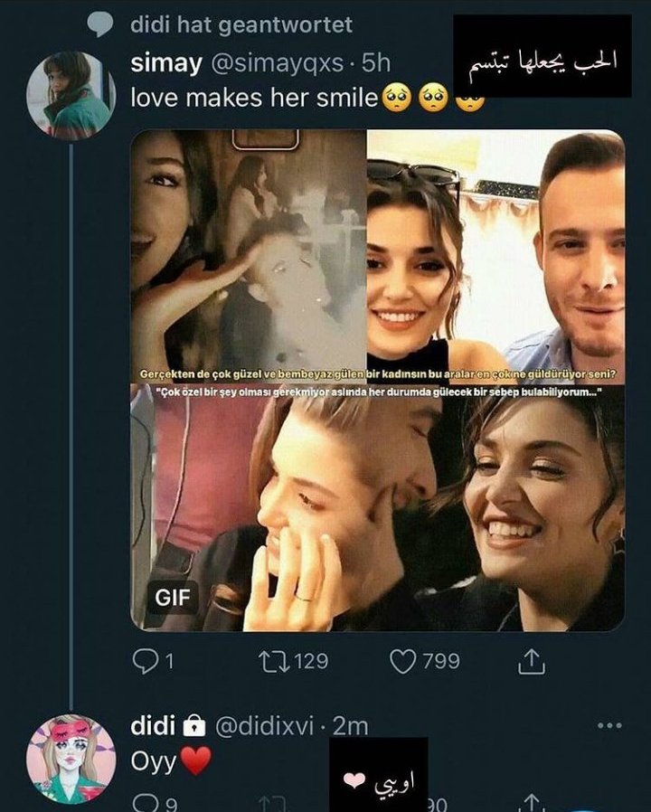Click the GIF badge on the media
Screen dimensions: 651x812
[172, 598]
